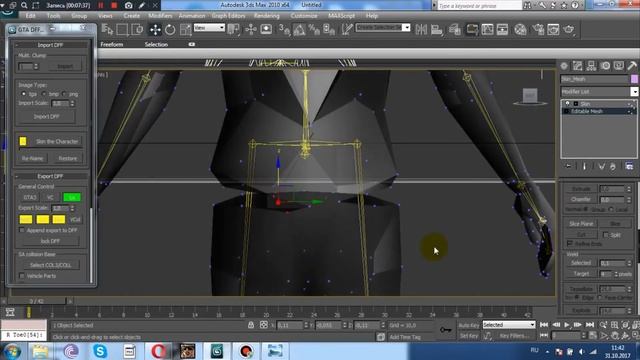The width and height of the screenshot is (640, 360).
Task: Click the Slice Plane button
Action: point(581,224)
